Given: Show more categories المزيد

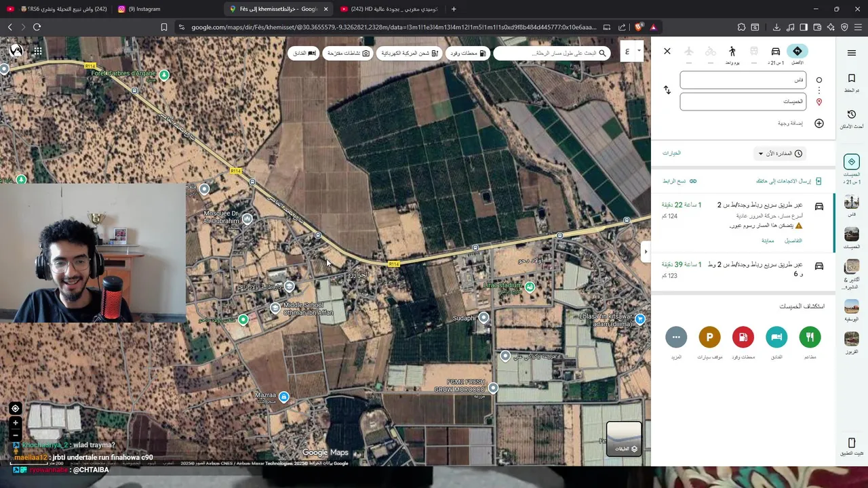Looking at the screenshot, I should click(676, 337).
